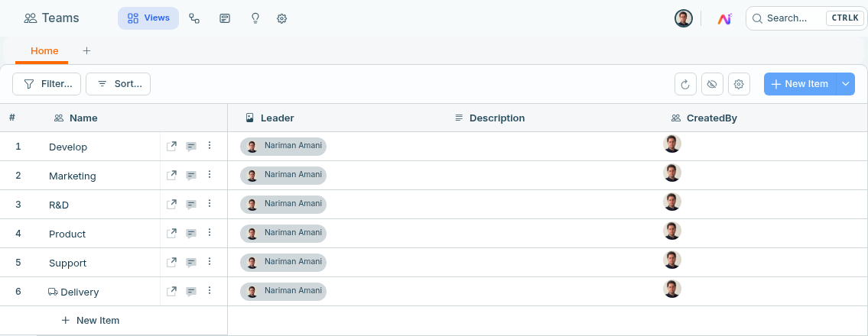Open the user profile avatar in the header
Screen dimensions: 868x336
pos(684,18)
